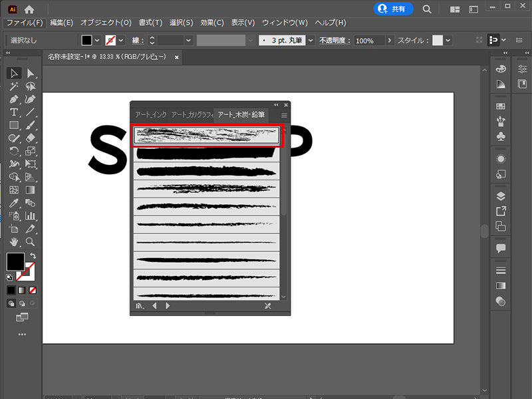
Task: Click the Home icon in title bar
Action: [x=29, y=9]
